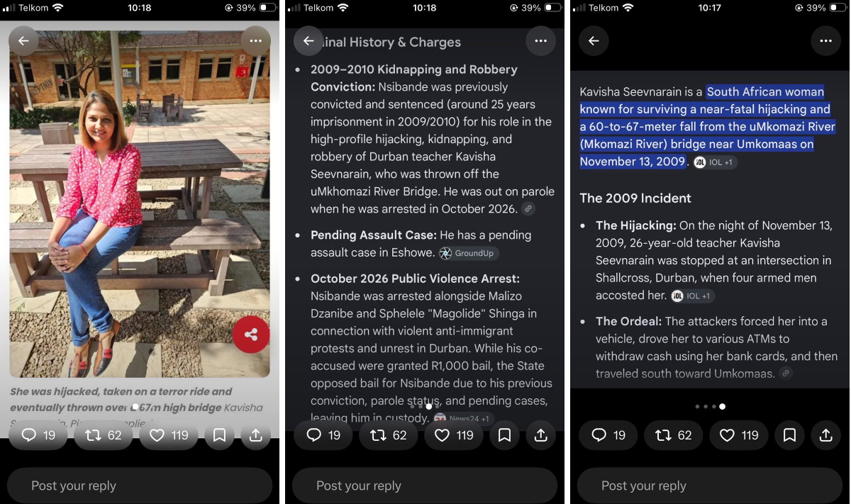Tap the 10:17 clock in the status bar
Screen dimensions: 851x504
pyautogui.click(x=709, y=8)
